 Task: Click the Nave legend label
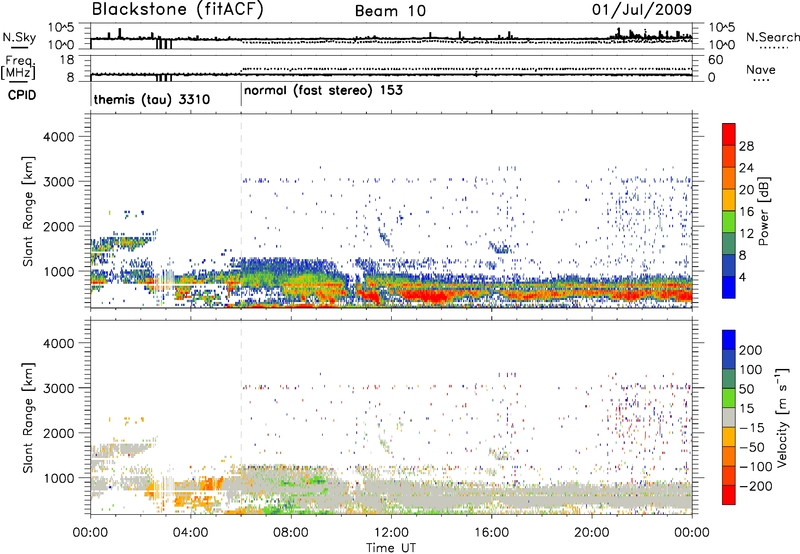coord(761,69)
